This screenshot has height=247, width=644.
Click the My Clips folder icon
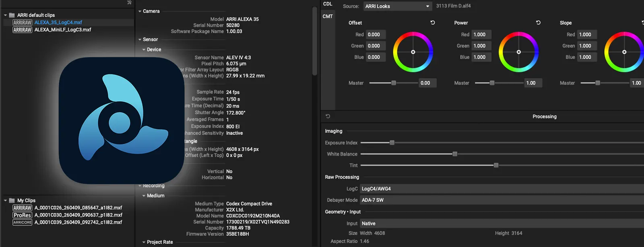click(12, 200)
